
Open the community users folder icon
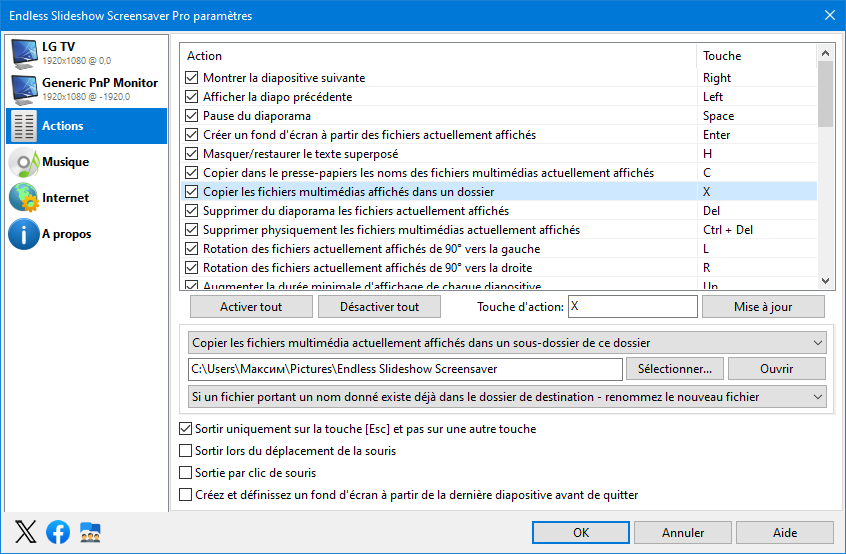coord(90,532)
